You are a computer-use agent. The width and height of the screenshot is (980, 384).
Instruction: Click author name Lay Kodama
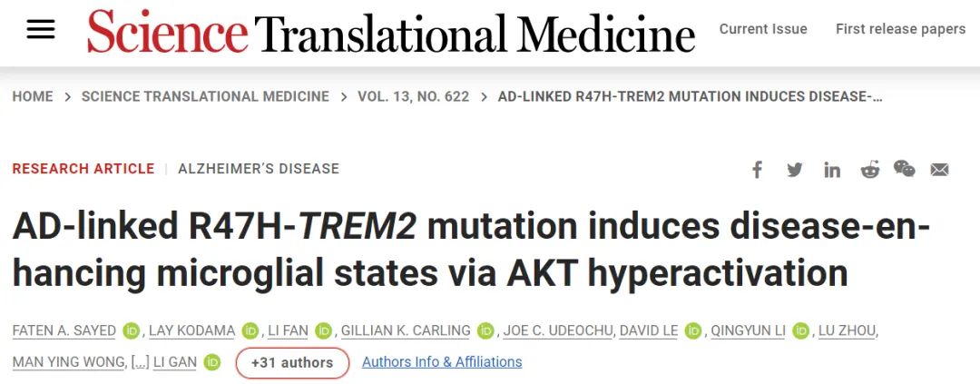click(x=191, y=330)
